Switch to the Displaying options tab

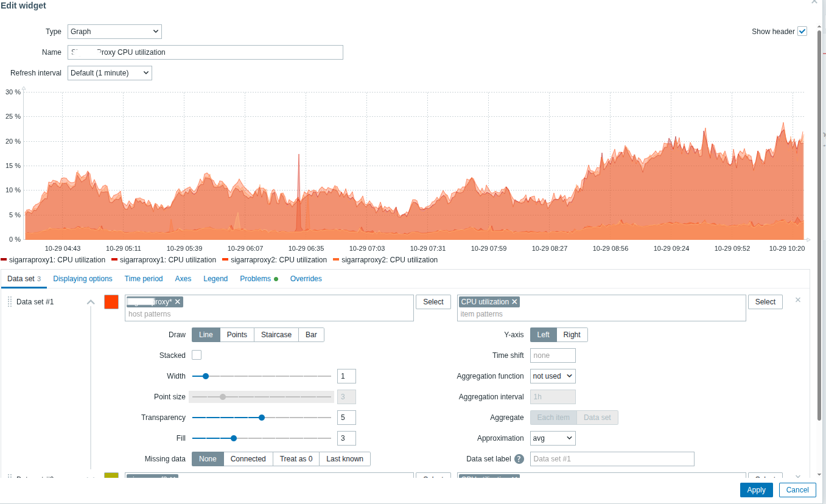pos(83,279)
